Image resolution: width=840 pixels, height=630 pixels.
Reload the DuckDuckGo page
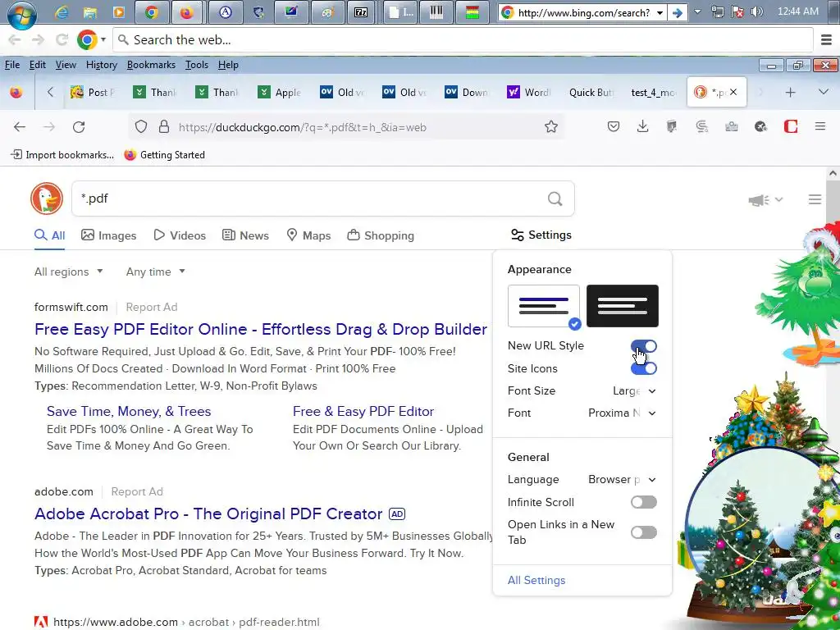tap(79, 127)
